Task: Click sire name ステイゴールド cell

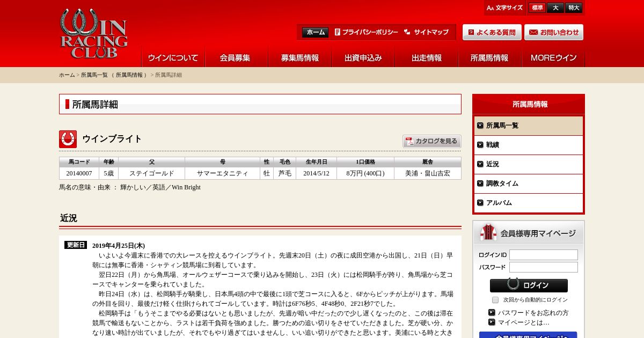Action: click(152, 173)
